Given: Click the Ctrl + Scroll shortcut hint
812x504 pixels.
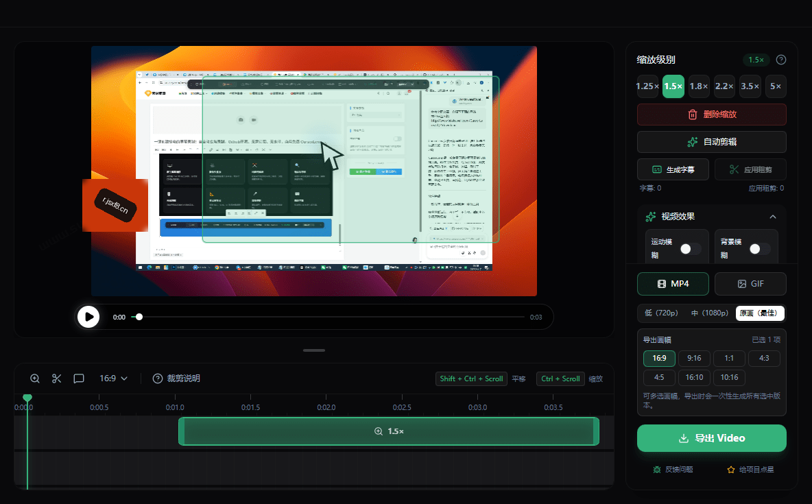Looking at the screenshot, I should coord(561,379).
